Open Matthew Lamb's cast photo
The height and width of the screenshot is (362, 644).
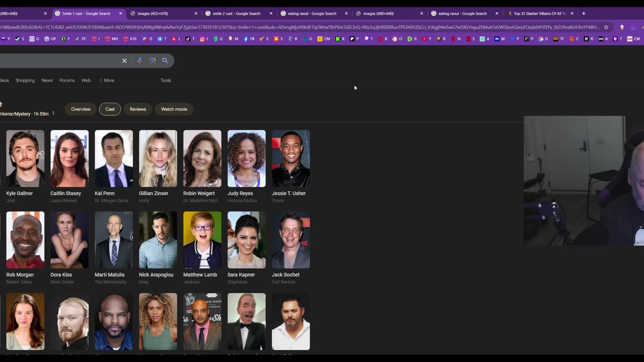[202, 240]
